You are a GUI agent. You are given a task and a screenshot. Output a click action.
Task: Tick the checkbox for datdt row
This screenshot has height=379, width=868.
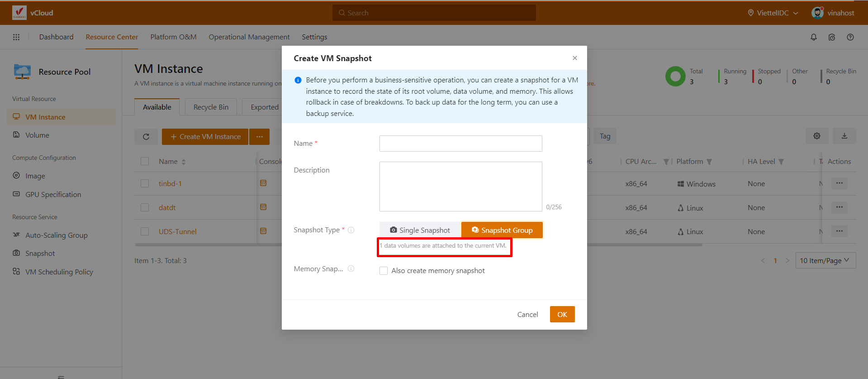pyautogui.click(x=145, y=207)
